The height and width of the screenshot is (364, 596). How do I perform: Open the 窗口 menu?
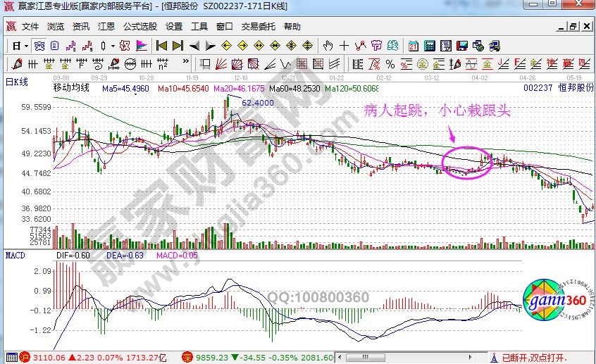coord(224,27)
